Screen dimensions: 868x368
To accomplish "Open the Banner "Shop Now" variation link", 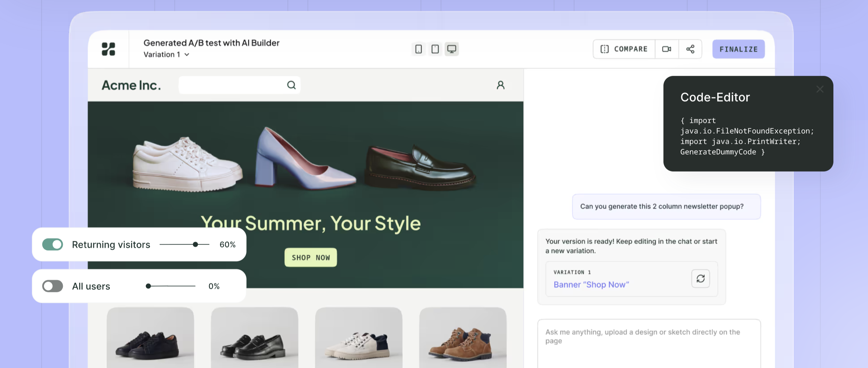I will coord(591,284).
